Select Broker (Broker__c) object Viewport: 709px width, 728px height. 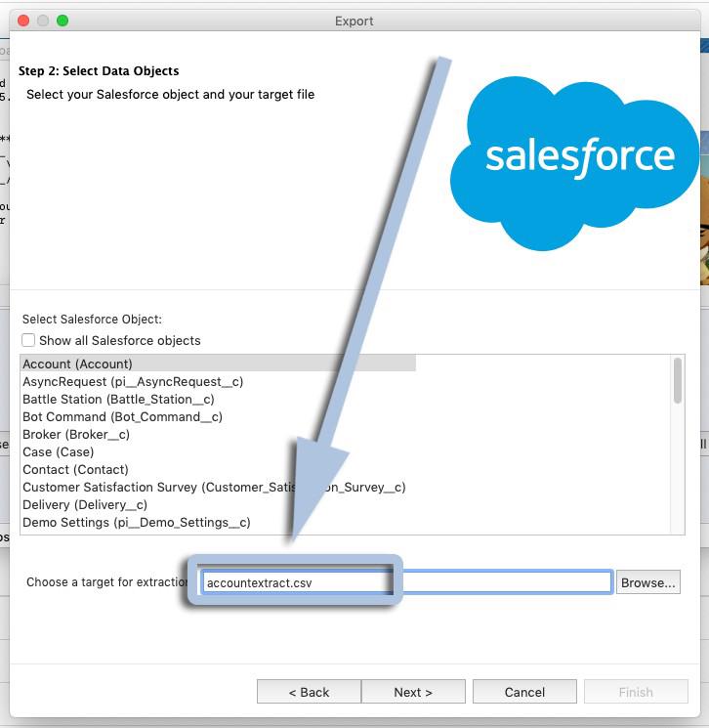point(76,435)
